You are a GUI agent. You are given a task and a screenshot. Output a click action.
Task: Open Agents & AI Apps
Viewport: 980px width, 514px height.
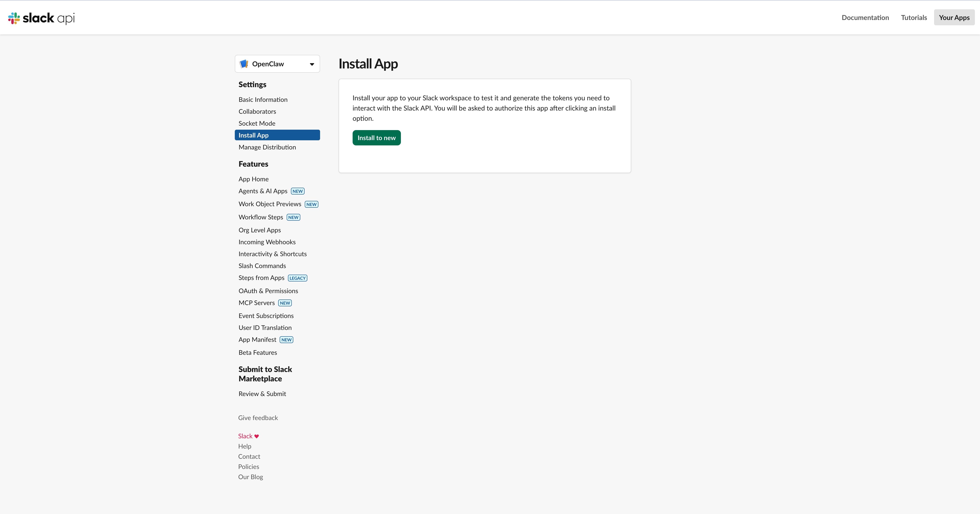[263, 191]
